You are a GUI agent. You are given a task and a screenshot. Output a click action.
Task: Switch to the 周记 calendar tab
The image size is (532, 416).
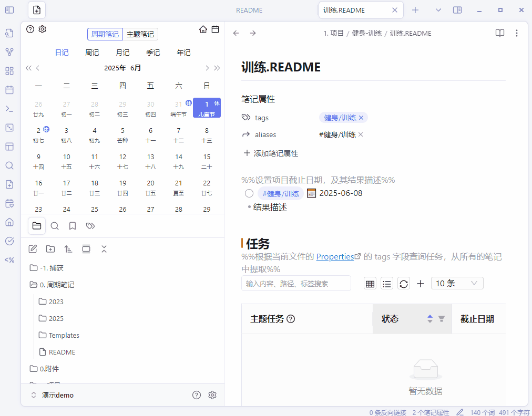click(x=92, y=53)
